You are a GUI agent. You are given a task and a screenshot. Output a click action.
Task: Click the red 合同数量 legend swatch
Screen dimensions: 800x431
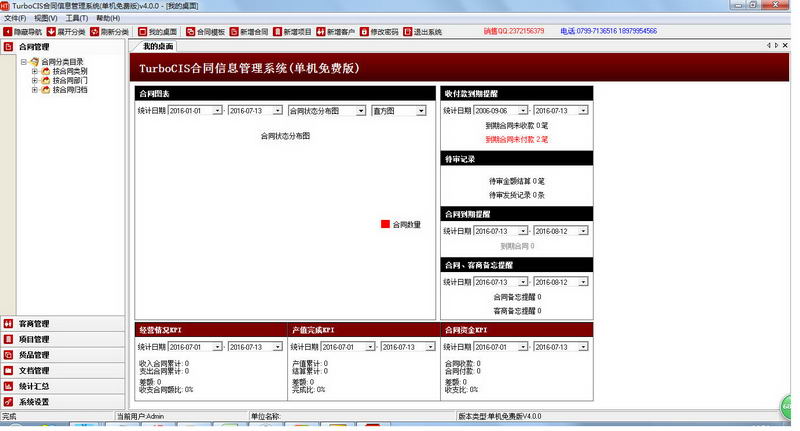pos(385,224)
